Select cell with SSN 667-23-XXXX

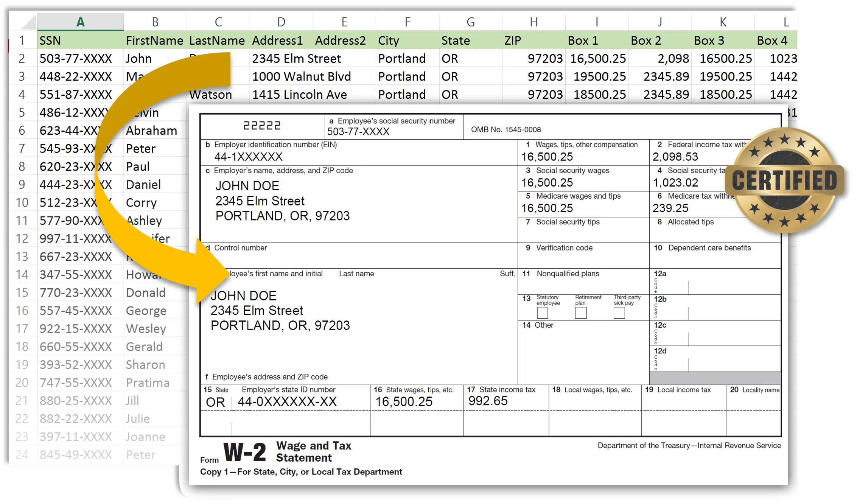pyautogui.click(x=80, y=256)
